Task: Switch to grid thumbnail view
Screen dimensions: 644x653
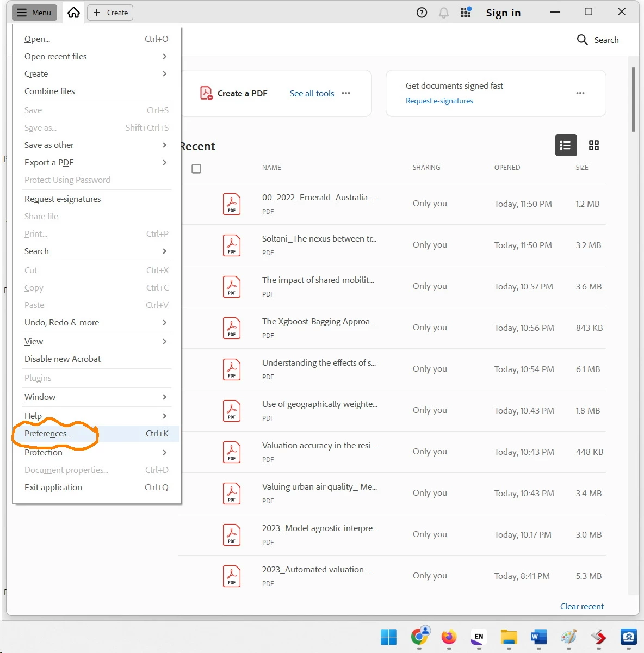Action: coord(594,145)
